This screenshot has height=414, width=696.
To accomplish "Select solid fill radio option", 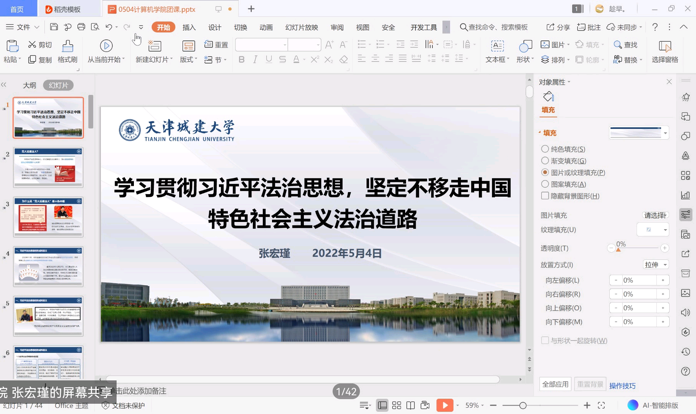I will coord(545,149).
